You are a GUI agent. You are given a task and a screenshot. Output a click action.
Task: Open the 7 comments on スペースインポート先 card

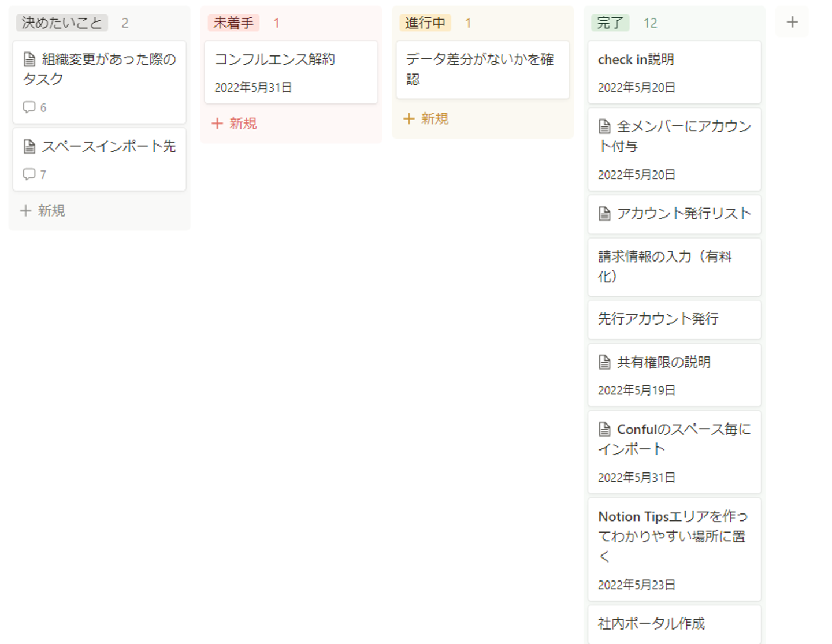[35, 174]
